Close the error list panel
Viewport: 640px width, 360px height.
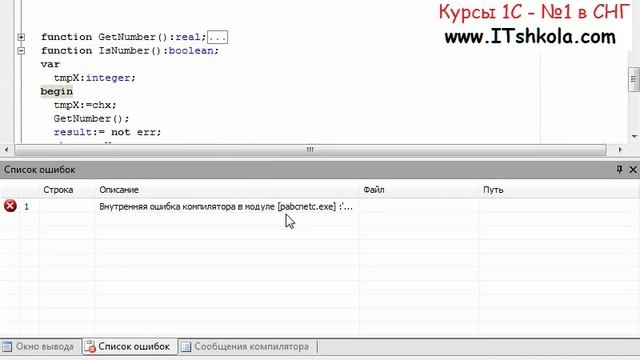tap(633, 169)
